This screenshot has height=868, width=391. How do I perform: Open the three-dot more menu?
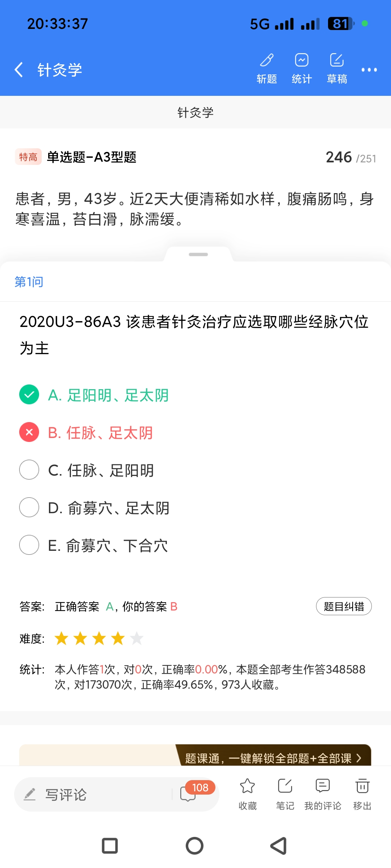(x=369, y=70)
